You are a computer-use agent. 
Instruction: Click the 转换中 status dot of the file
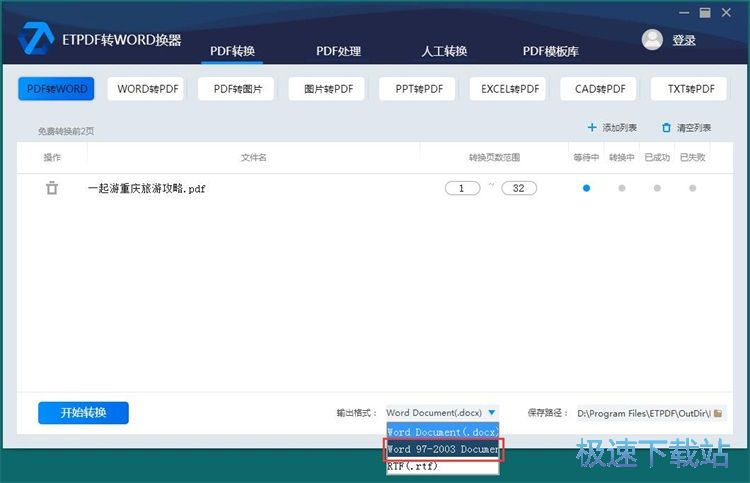622,188
